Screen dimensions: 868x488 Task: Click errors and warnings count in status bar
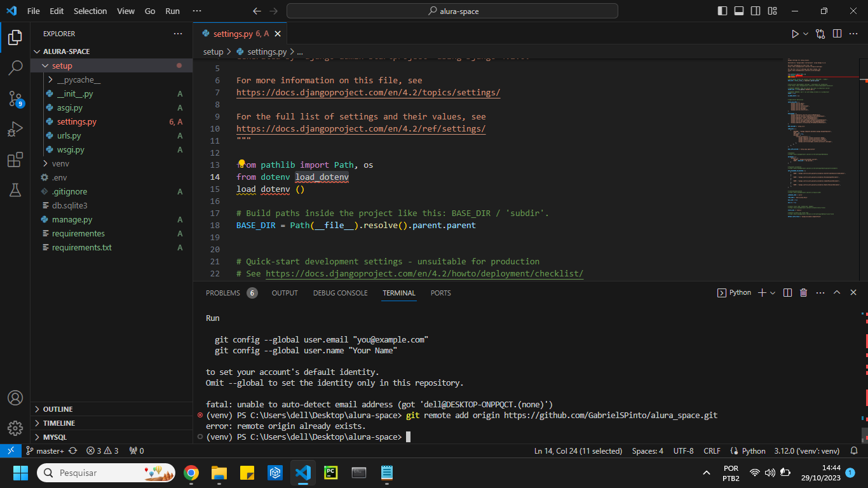pos(102,451)
